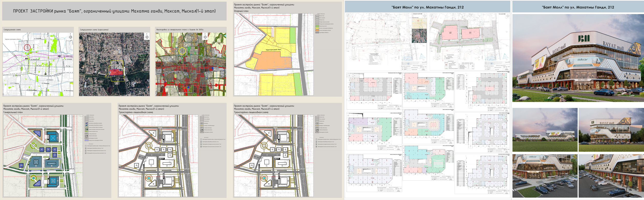Click the cyan fountain circle in the Генеральный план drawing
The image size is (644, 200).
(x=33, y=177)
